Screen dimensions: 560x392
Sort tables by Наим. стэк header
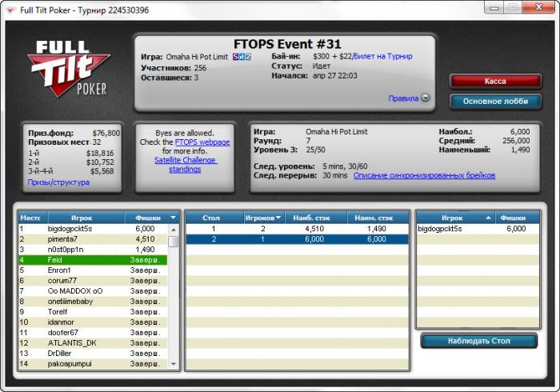coord(378,218)
